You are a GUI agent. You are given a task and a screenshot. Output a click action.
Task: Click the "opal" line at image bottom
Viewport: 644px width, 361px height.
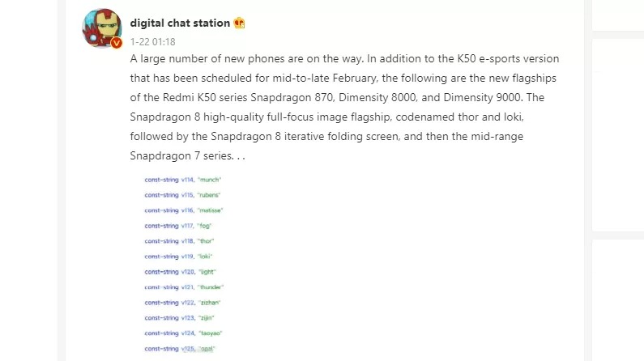coord(181,348)
